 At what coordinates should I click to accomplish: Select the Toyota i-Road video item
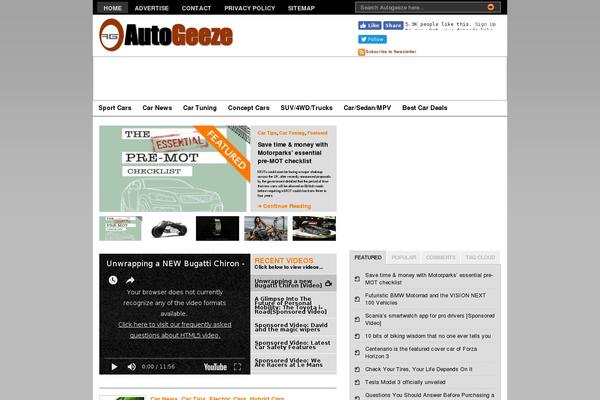click(x=293, y=305)
